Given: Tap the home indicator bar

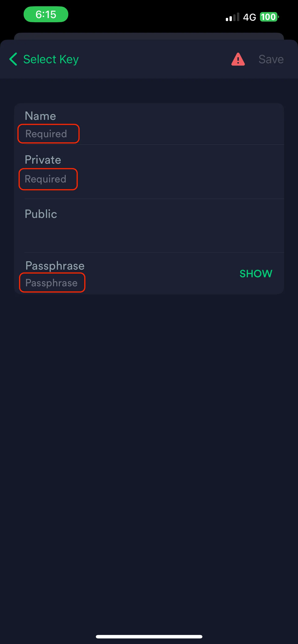Looking at the screenshot, I should tap(149, 636).
